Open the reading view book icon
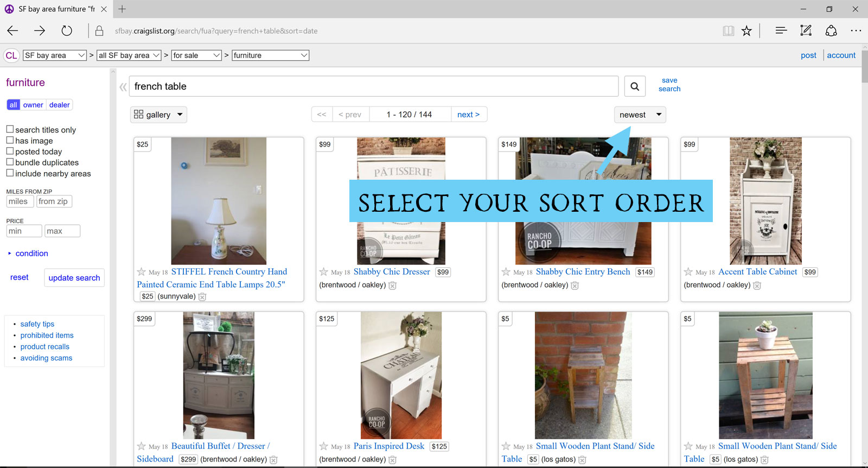This screenshot has width=868, height=468. pyautogui.click(x=728, y=31)
